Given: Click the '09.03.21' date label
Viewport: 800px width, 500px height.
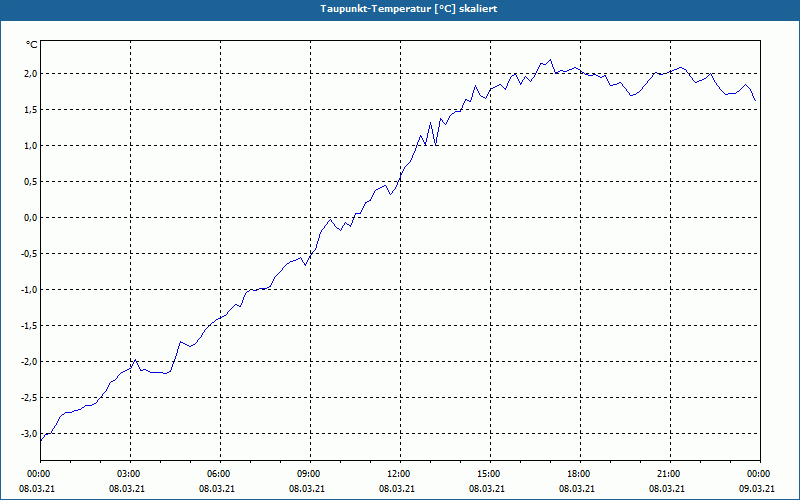Looking at the screenshot, I should (x=757, y=489).
